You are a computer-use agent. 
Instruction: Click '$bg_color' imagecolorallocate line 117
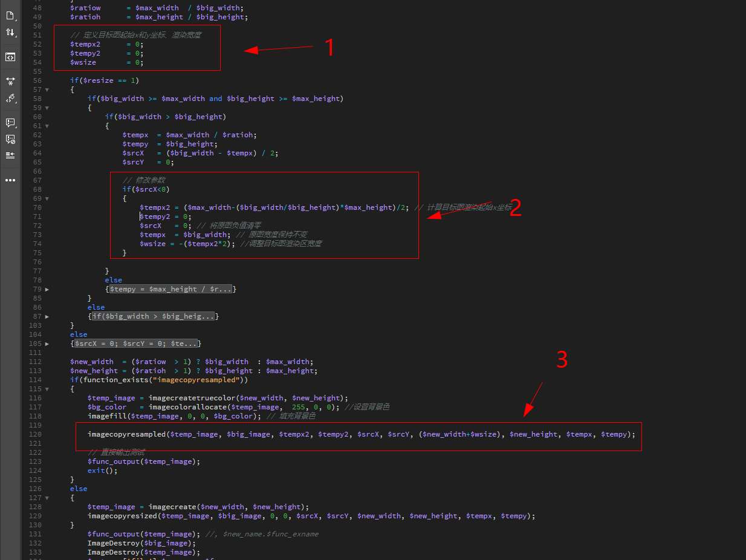click(213, 407)
